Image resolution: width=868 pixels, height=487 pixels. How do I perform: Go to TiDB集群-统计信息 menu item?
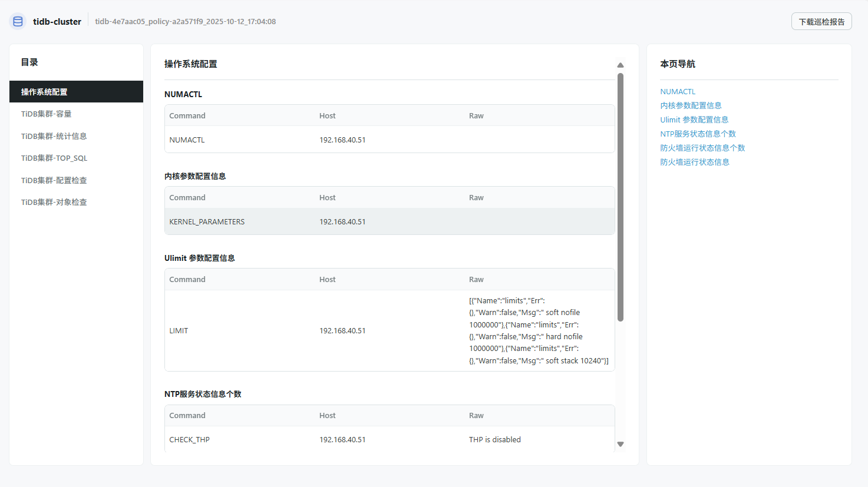coord(54,136)
